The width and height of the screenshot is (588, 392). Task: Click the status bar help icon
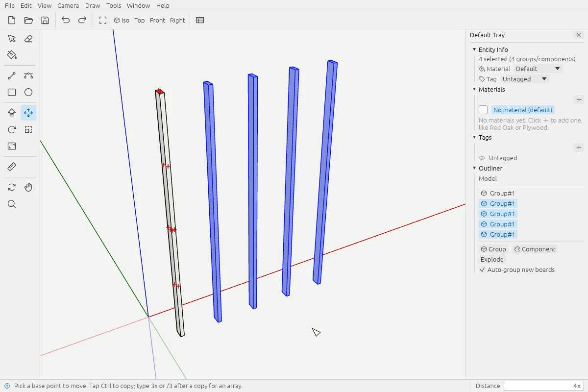coord(7,386)
